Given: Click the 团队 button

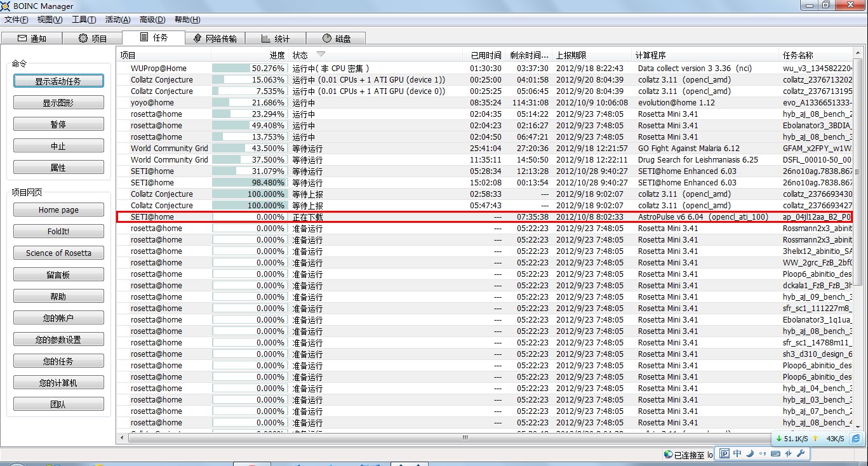Looking at the screenshot, I should click(58, 404).
